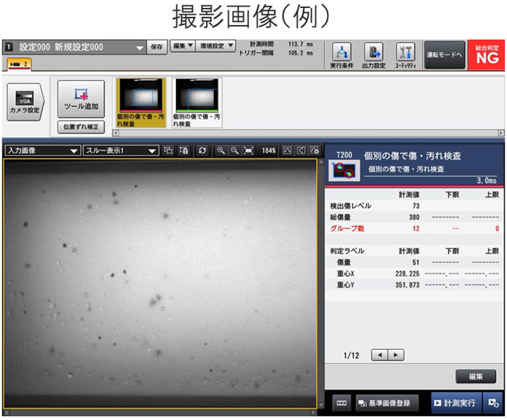Image resolution: width=507 pixels, height=420 pixels.
Task: Open the 実行条件 execution conditions icon
Action: (342, 55)
